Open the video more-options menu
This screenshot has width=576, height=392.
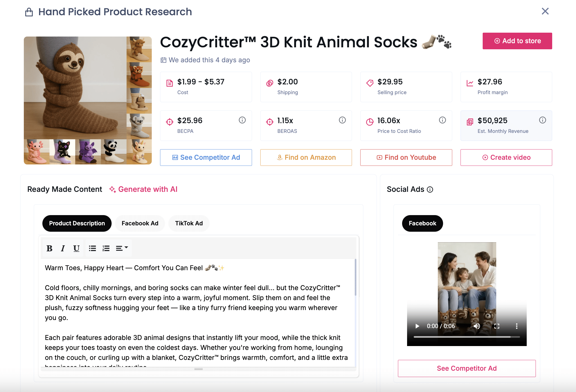[516, 326]
